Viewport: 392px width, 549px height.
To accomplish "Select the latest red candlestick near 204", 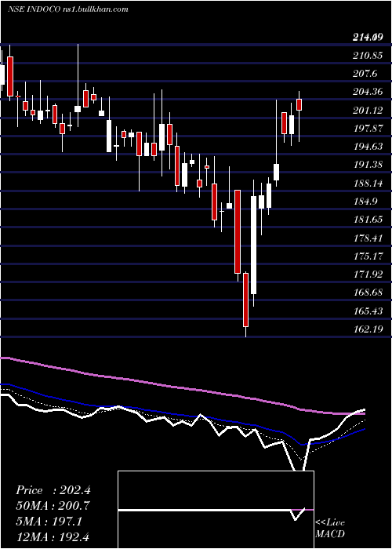I will [299, 104].
